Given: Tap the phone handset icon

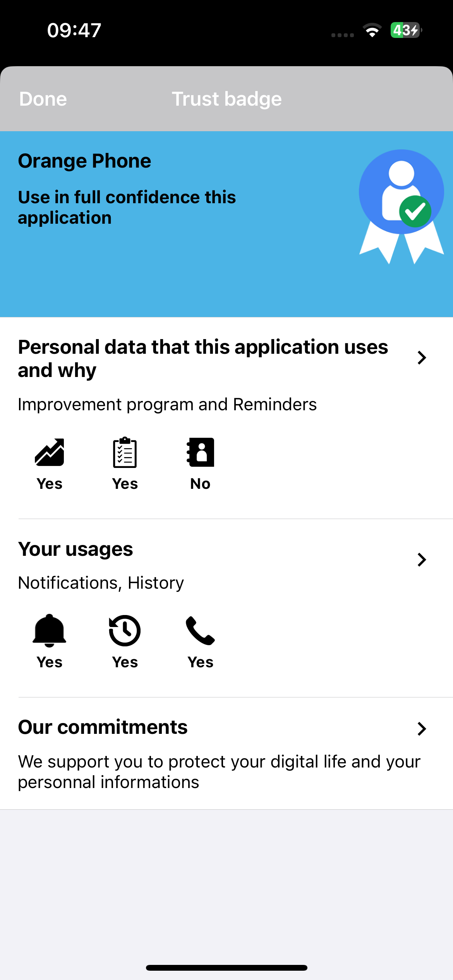Looking at the screenshot, I should point(200,630).
